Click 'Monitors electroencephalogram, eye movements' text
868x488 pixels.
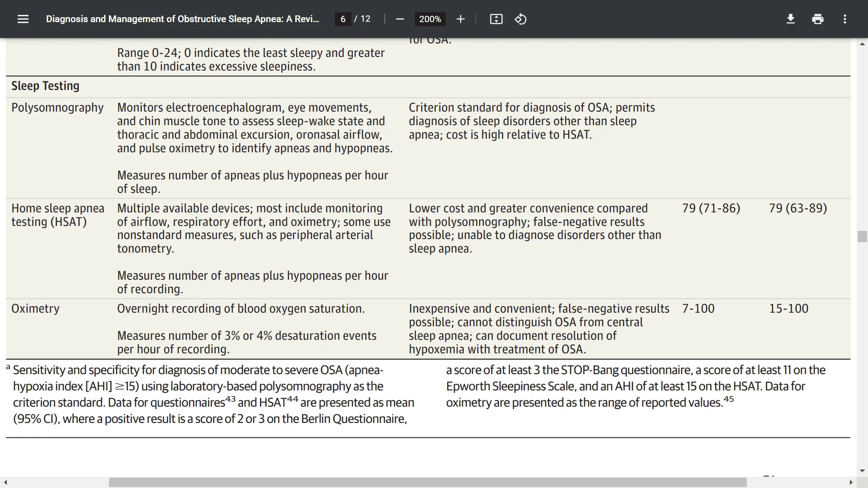(x=244, y=108)
